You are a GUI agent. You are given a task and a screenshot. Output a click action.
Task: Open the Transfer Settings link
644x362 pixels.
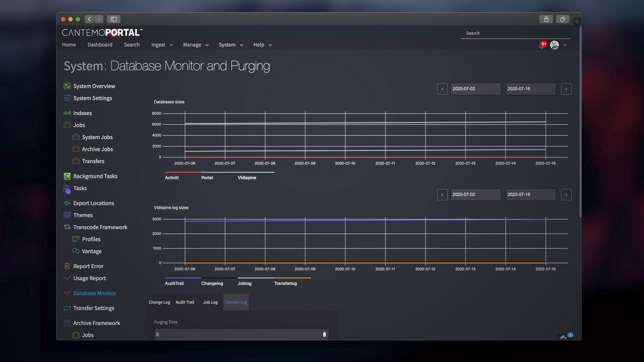[94, 308]
